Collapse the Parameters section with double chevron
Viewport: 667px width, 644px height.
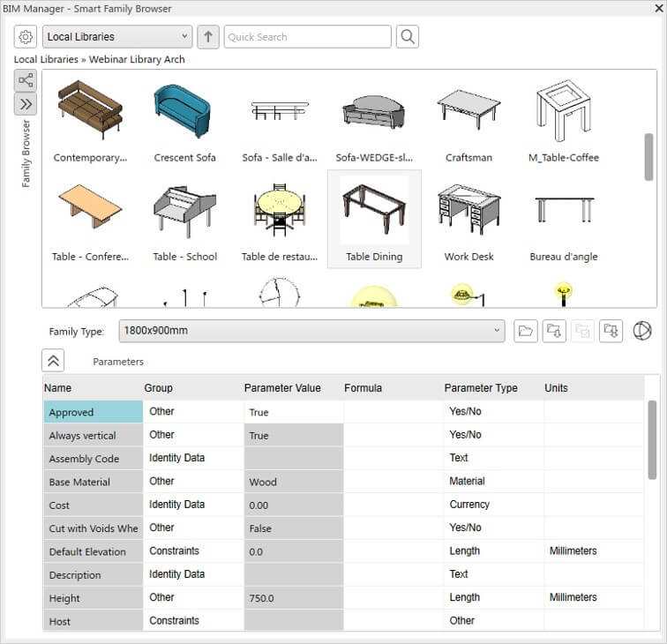click(x=53, y=361)
